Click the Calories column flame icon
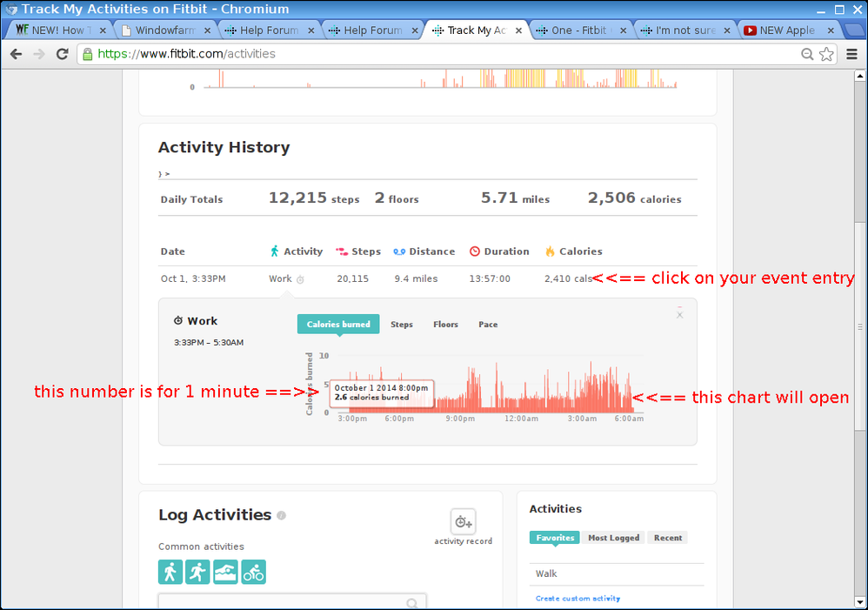Image resolution: width=868 pixels, height=610 pixels. (x=550, y=251)
